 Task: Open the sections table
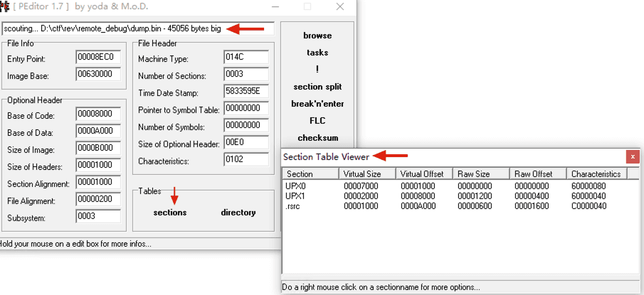point(170,213)
